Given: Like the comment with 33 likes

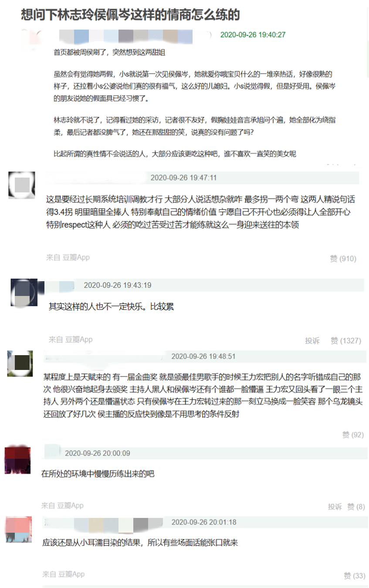Looking at the screenshot, I should (354, 576).
